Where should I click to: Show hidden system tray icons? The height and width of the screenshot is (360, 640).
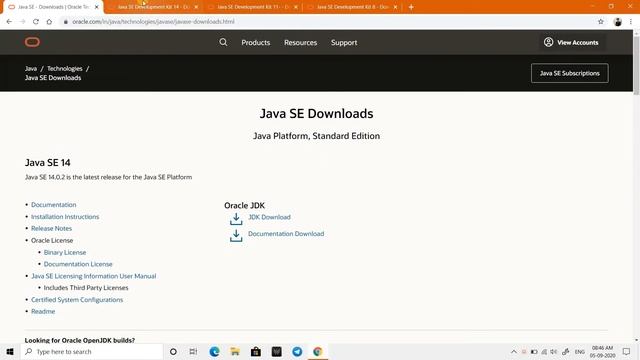pyautogui.click(x=514, y=351)
